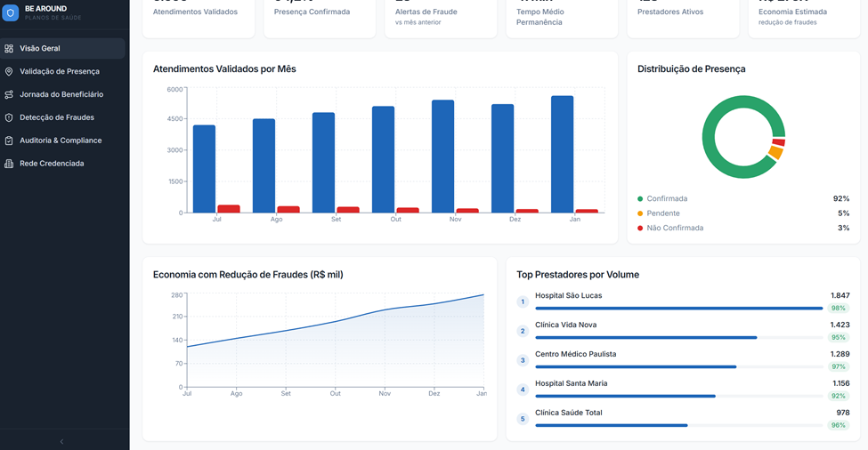Select Detecção de Fraudes in sidebar
The width and height of the screenshot is (868, 450).
[62, 117]
